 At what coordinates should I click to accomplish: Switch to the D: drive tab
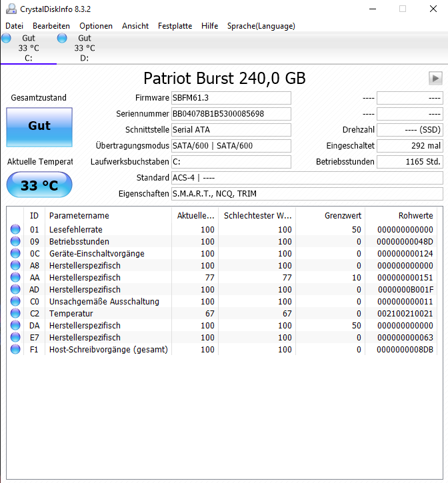85,48
